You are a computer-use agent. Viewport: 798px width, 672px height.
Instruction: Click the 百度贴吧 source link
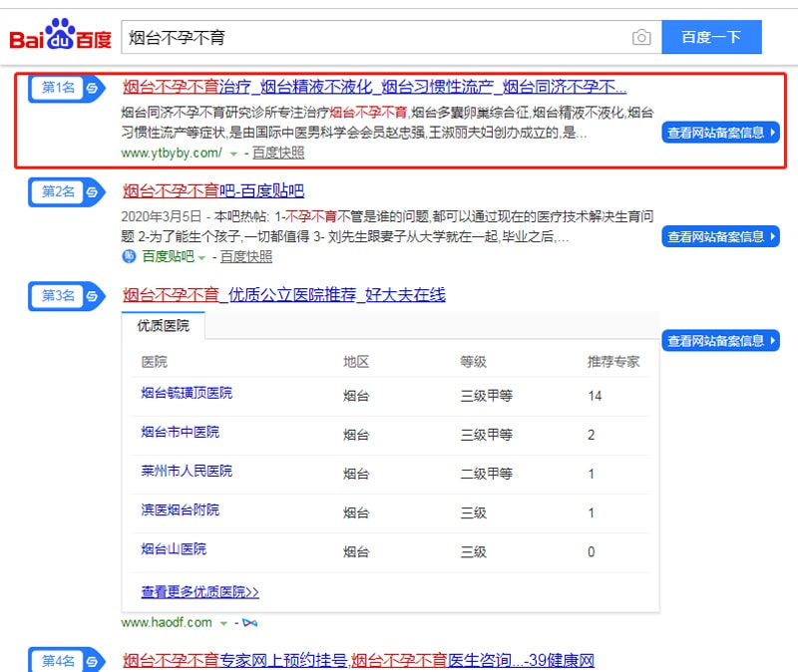pyautogui.click(x=168, y=256)
